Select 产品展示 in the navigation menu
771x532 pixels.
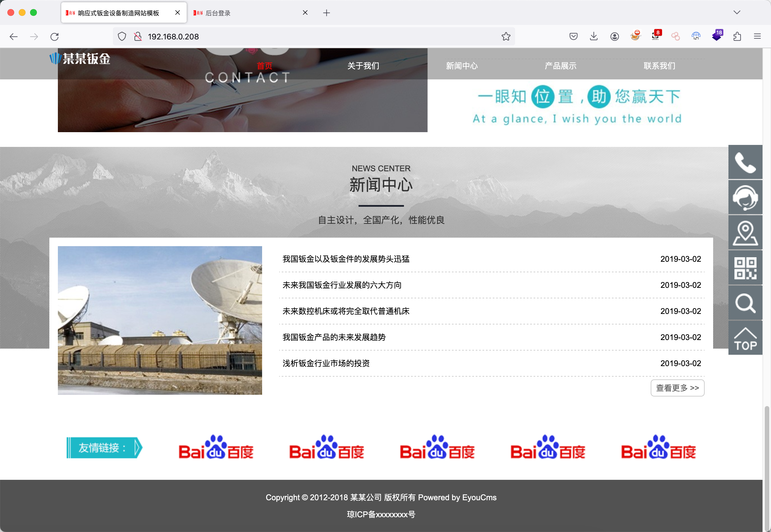pos(560,66)
